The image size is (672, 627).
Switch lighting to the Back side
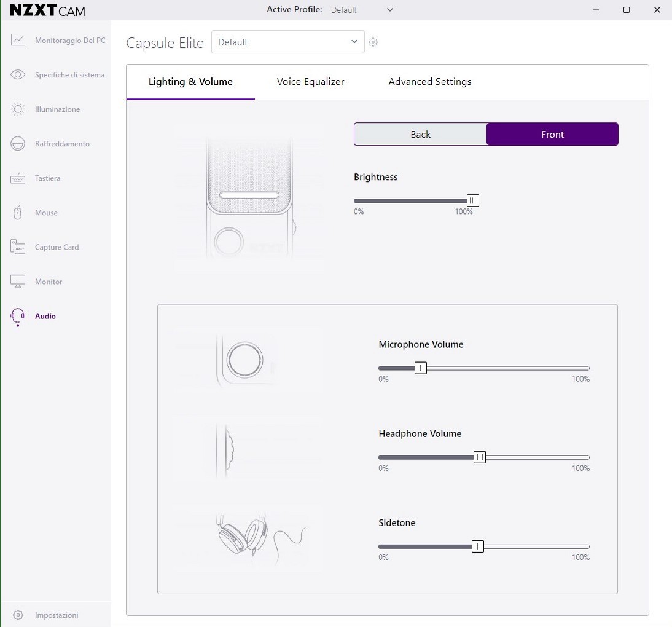coord(420,135)
